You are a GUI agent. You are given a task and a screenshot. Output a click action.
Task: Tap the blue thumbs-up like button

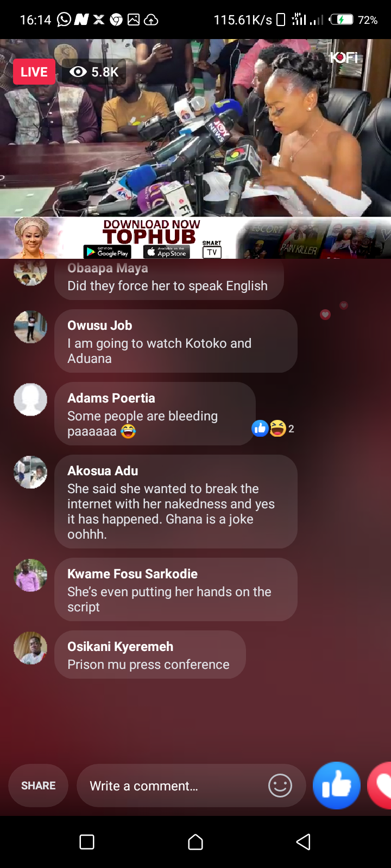tap(337, 786)
